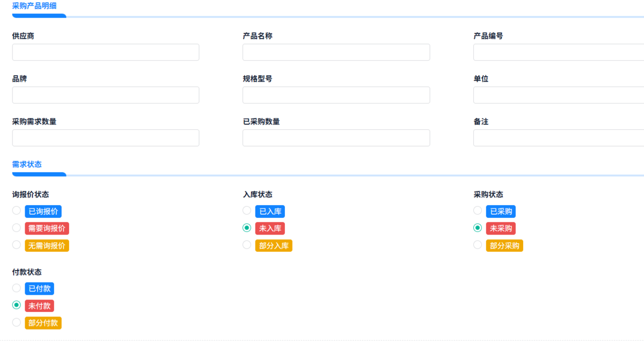Choose the 未入库 radio option
Image resolution: width=644 pixels, height=343 pixels.
click(247, 228)
